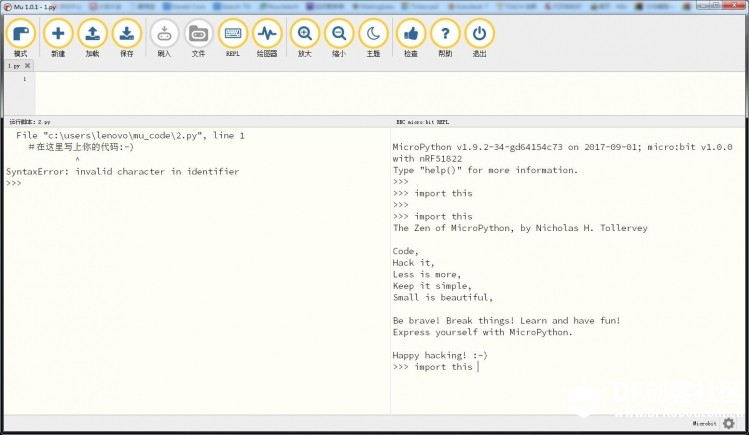
Task: Create a new file with 新建 button
Action: [58, 38]
